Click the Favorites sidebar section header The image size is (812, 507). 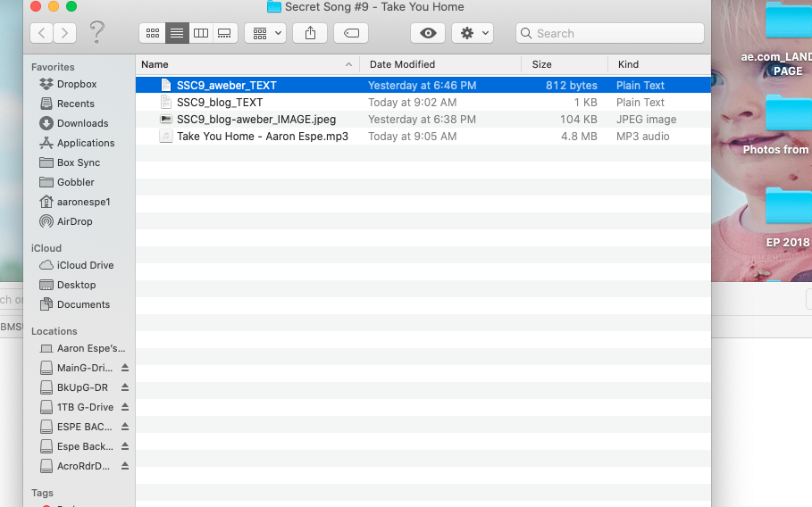point(53,67)
